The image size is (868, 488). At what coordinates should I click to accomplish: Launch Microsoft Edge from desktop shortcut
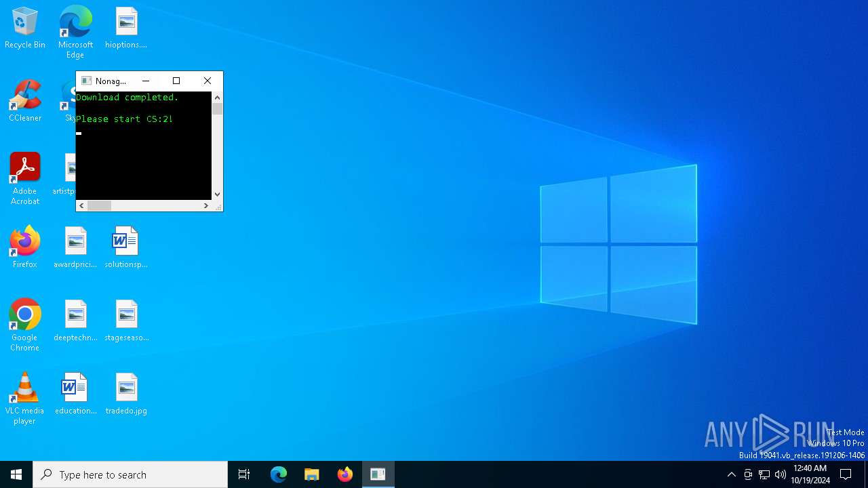pyautogui.click(x=75, y=33)
